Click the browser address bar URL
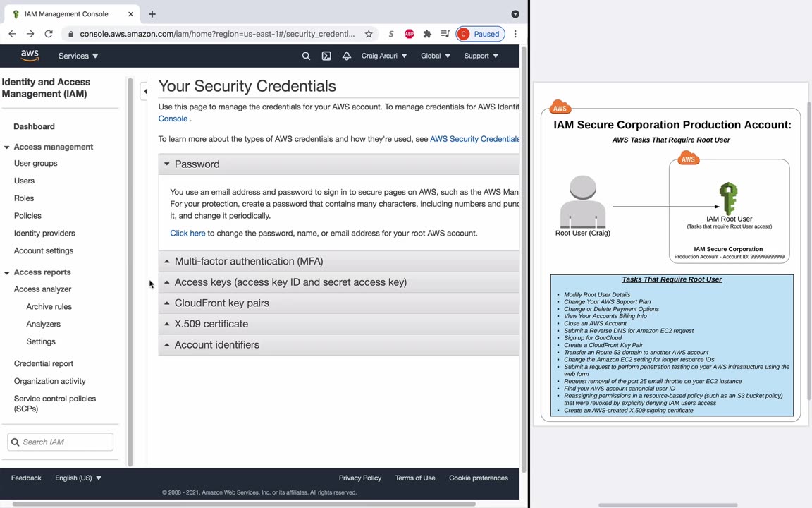This screenshot has height=508, width=812. point(217,34)
